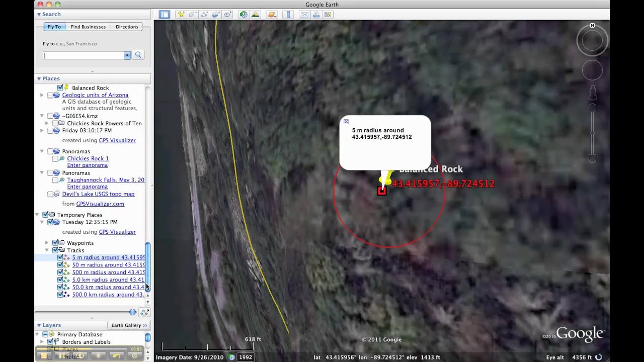Click the Fly to search input field
This screenshot has height=362, width=644.
pyautogui.click(x=84, y=55)
